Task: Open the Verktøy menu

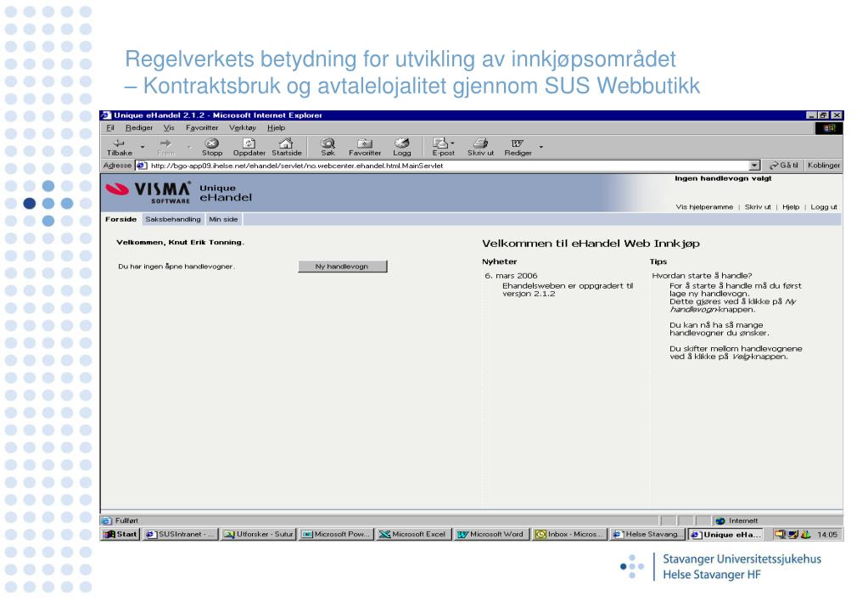Action: tap(243, 128)
